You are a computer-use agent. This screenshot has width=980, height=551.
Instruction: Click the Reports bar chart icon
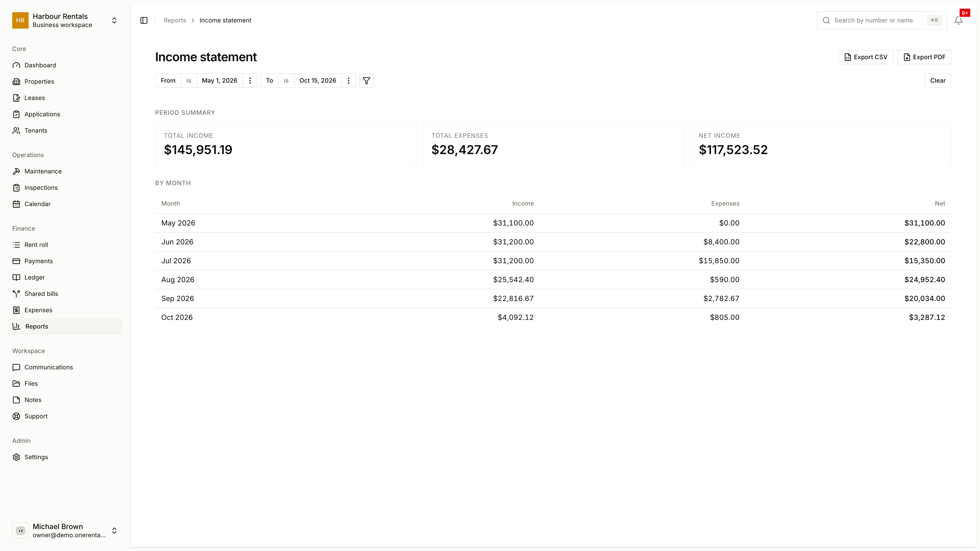pyautogui.click(x=16, y=327)
